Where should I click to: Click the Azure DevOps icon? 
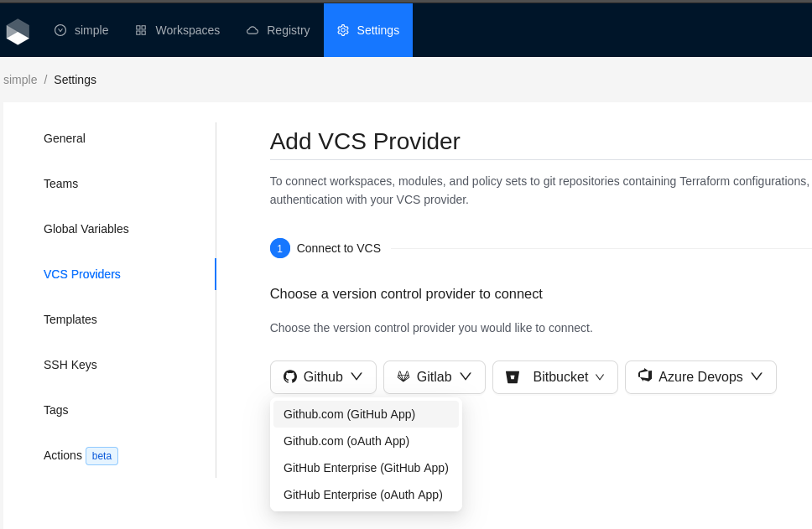[645, 376]
